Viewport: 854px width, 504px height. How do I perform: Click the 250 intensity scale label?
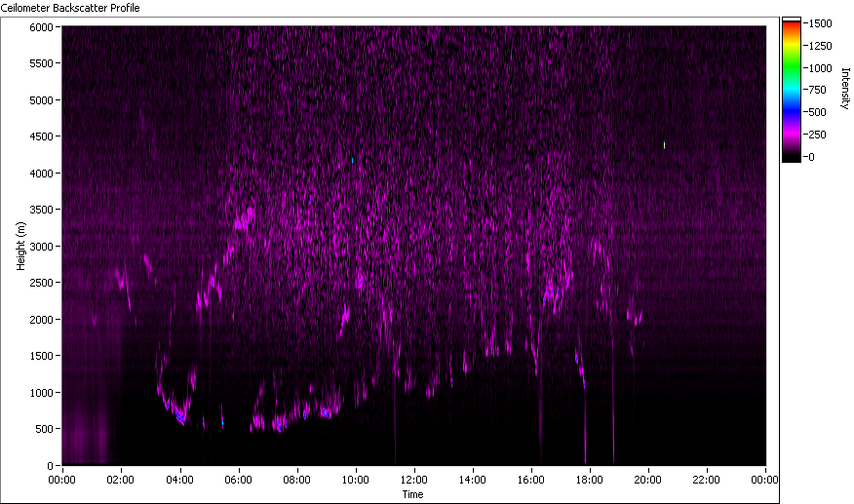click(x=818, y=135)
